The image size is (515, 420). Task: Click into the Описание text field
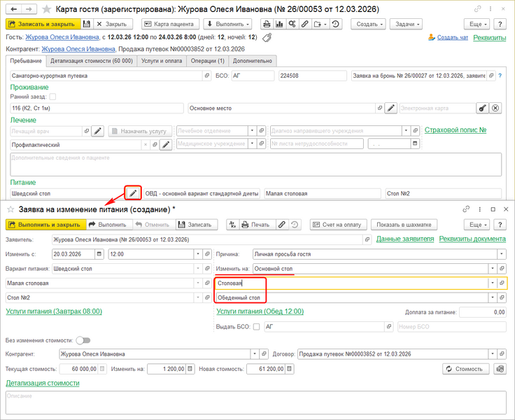pyautogui.click(x=255, y=404)
